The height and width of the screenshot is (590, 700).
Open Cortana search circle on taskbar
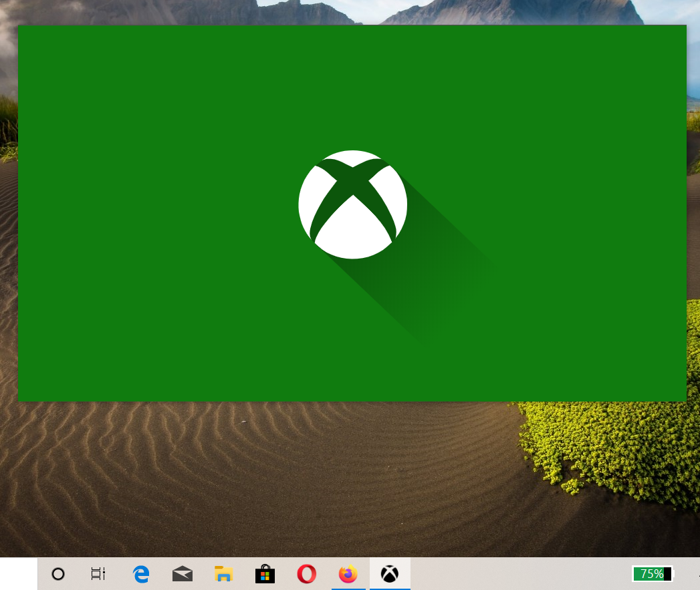coord(58,574)
